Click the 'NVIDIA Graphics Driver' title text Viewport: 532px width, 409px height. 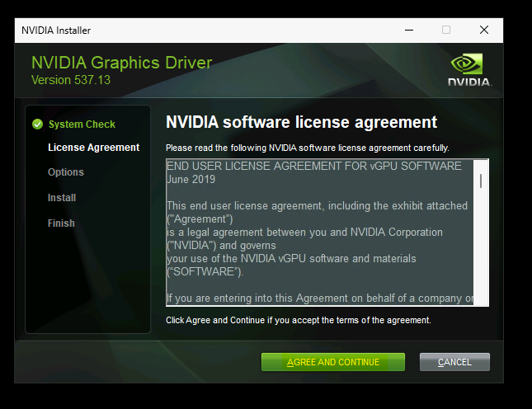click(121, 63)
